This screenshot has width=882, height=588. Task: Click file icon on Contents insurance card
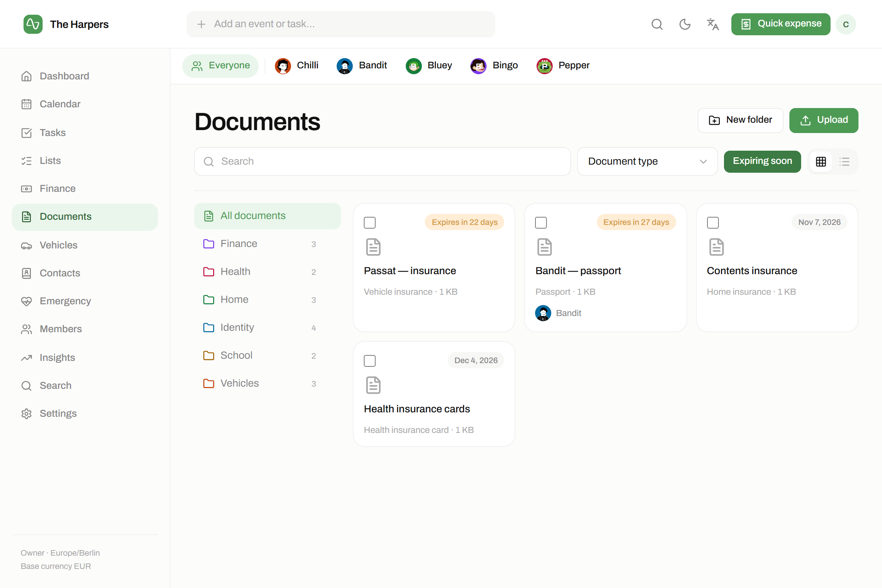coord(716,247)
